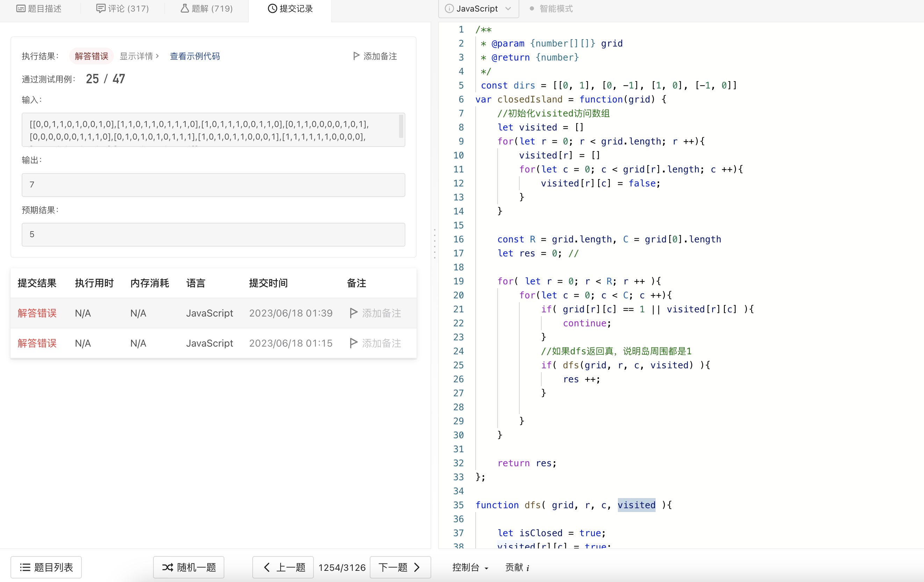Click the 1254/3126 problem counter
This screenshot has width=924, height=582.
(341, 567)
